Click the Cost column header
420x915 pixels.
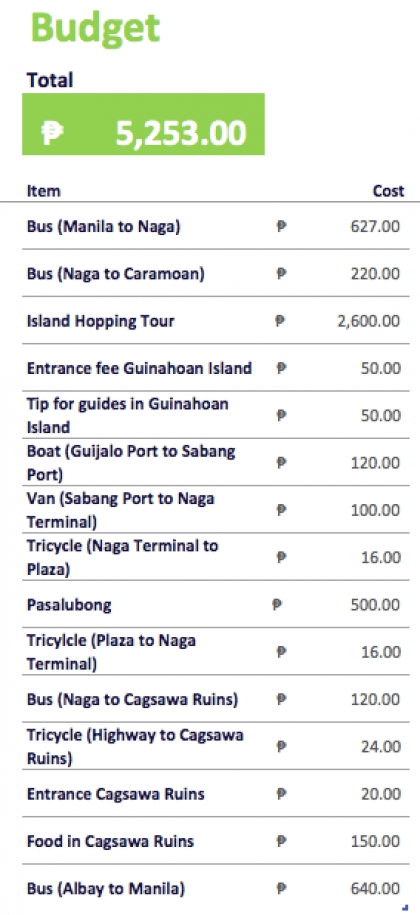[388, 191]
